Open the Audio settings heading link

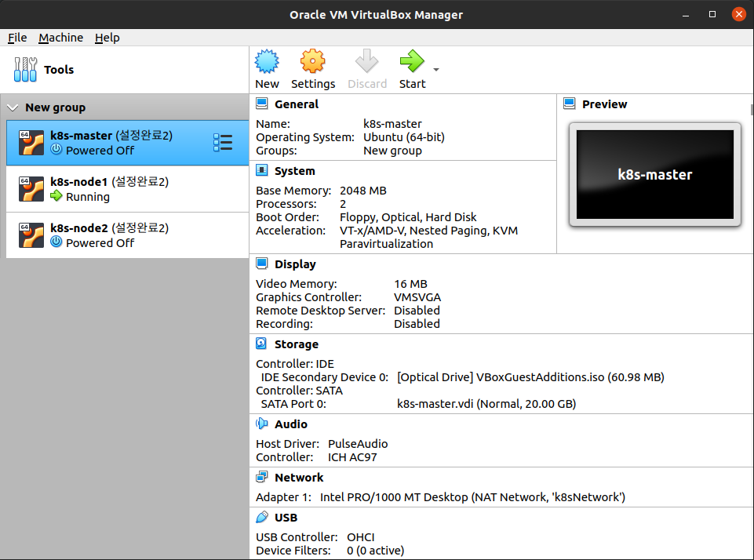click(x=291, y=424)
